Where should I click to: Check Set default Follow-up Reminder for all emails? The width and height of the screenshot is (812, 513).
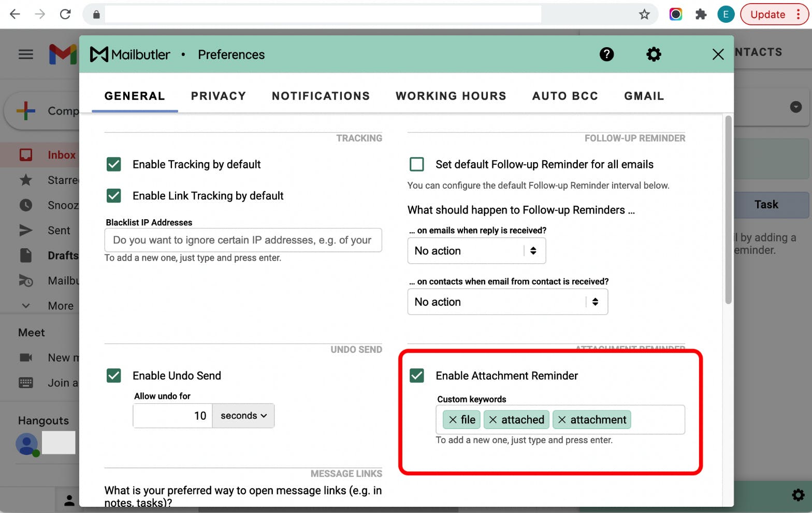417,164
